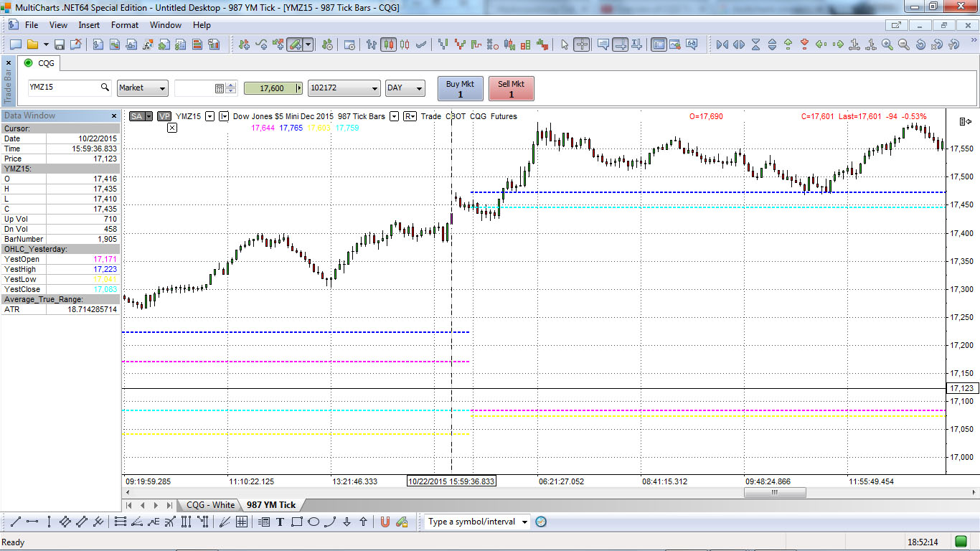Go to the first workspace tab arrow

pos(130,505)
